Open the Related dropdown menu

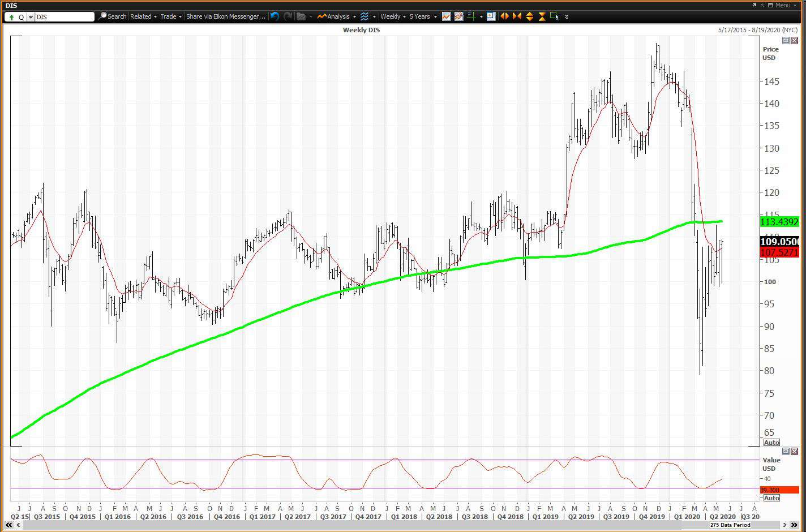click(143, 16)
